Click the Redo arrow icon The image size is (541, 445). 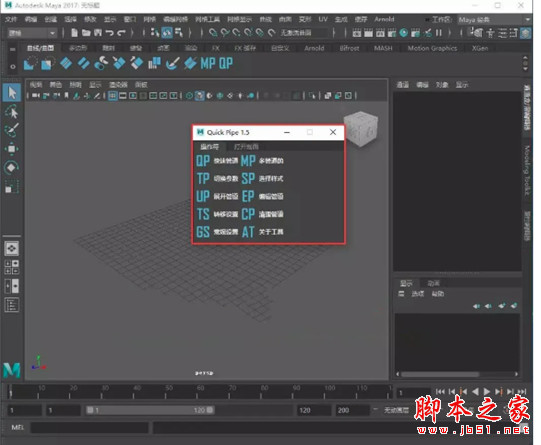pos(121,33)
